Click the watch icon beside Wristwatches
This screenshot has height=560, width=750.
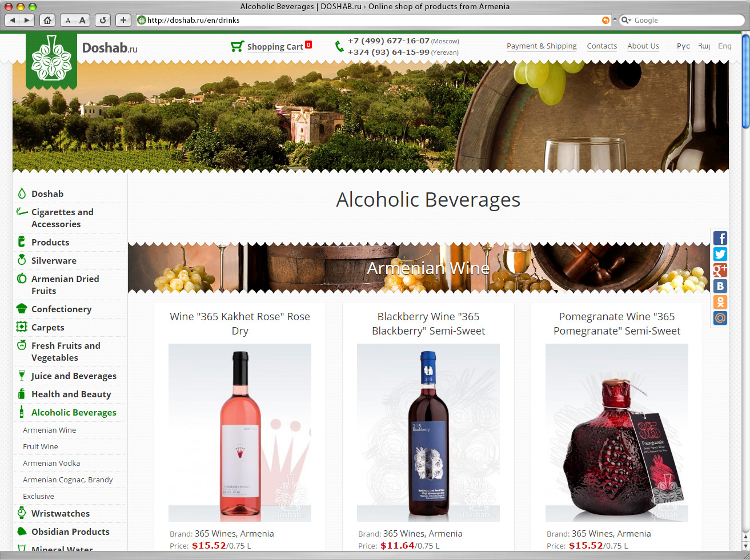click(22, 513)
